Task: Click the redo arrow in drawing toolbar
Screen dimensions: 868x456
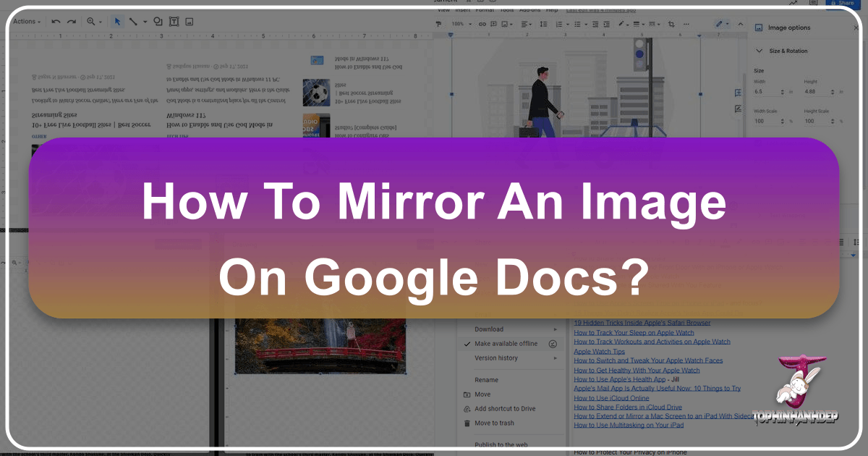Action: tap(71, 22)
